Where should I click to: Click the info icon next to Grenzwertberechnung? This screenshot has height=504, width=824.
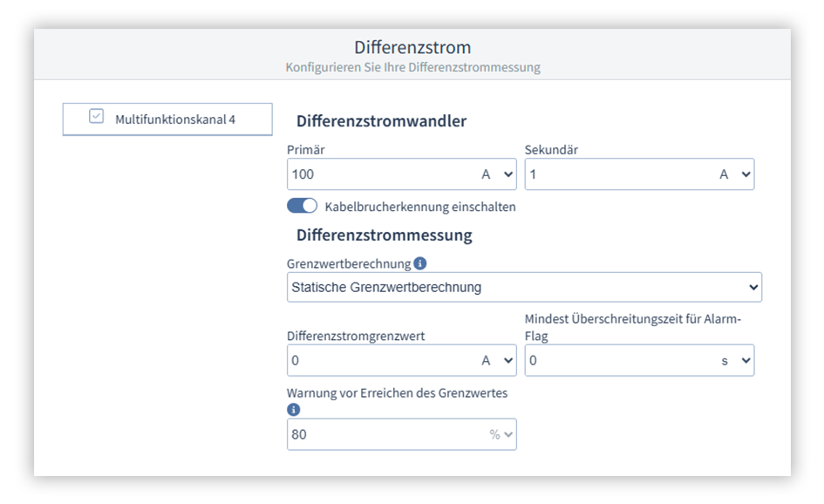coord(420,263)
